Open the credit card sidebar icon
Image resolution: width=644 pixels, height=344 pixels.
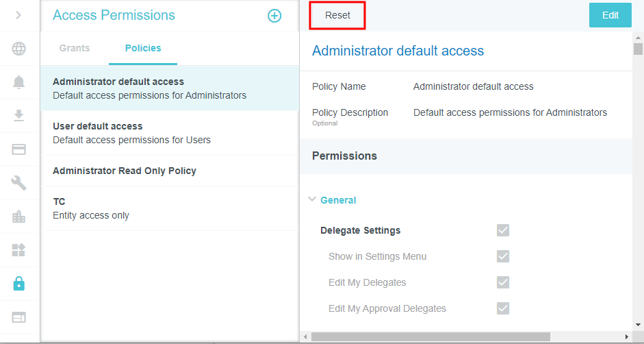(19, 149)
